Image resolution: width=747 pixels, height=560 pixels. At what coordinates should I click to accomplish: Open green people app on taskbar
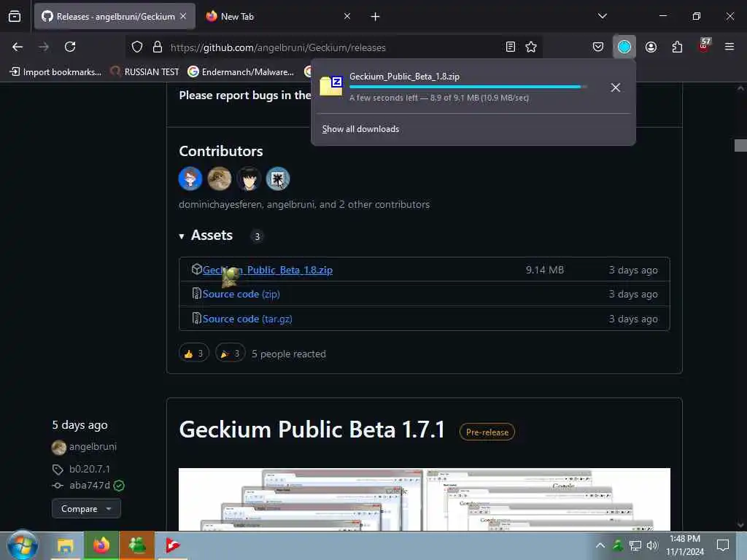coord(137,545)
